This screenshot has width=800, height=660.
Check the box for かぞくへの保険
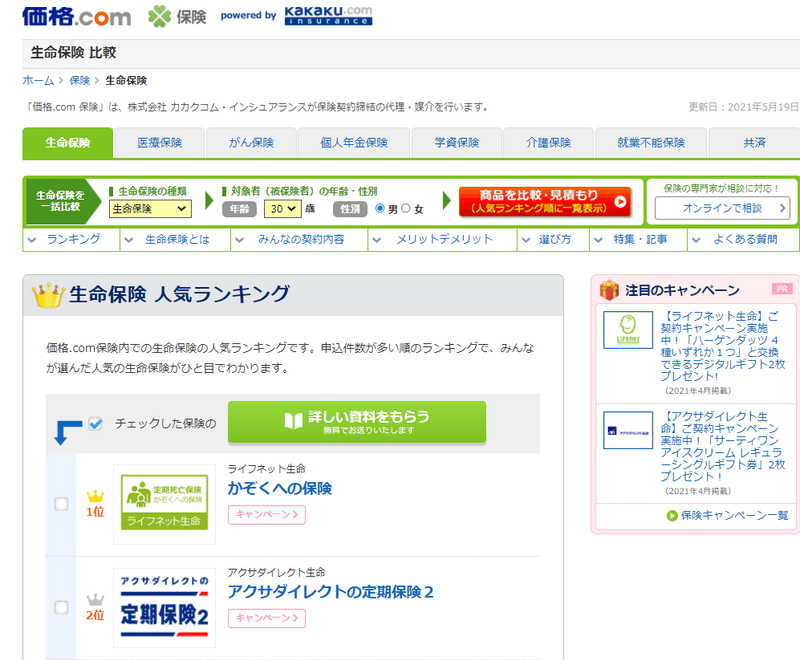pyautogui.click(x=61, y=504)
